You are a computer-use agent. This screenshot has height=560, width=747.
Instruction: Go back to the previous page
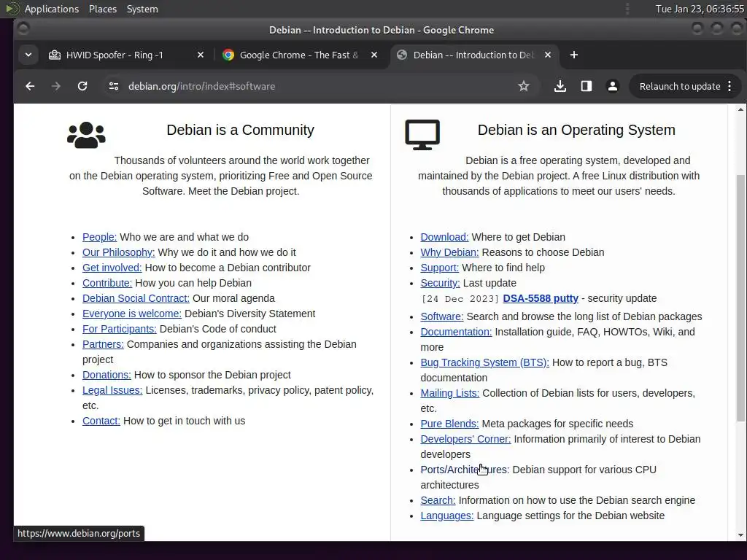[x=30, y=86]
